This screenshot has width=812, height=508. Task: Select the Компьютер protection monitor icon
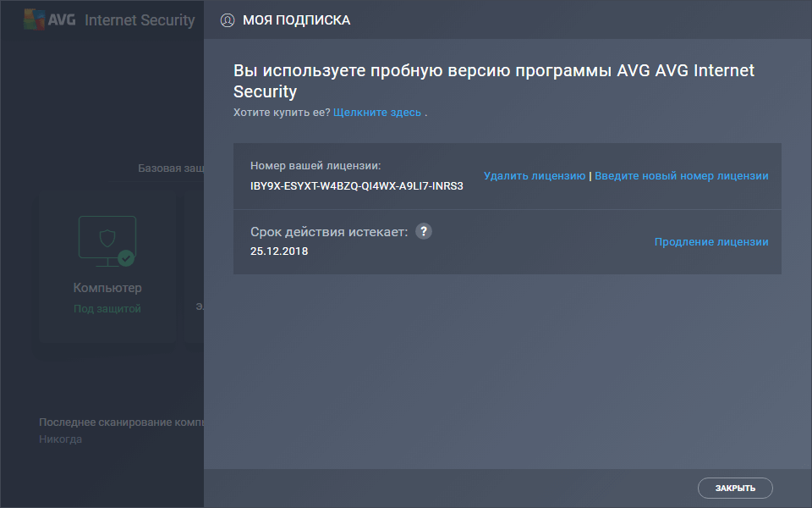click(x=107, y=241)
